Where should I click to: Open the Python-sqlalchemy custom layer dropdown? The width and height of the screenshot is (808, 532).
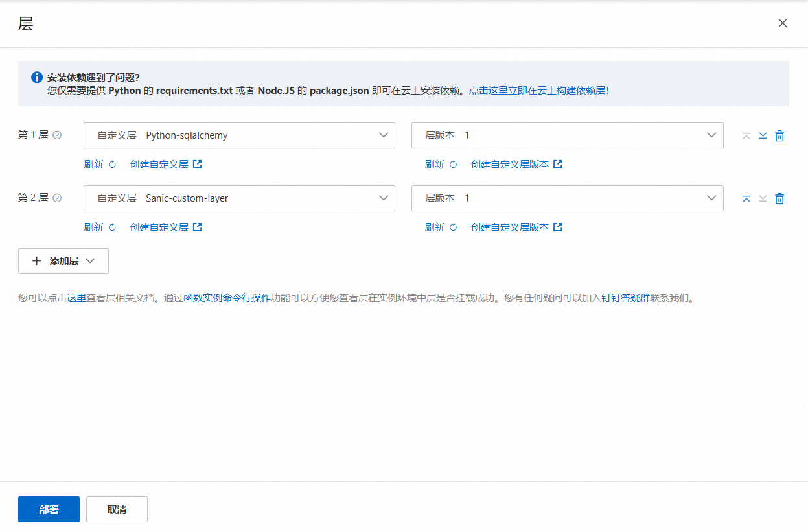(239, 135)
